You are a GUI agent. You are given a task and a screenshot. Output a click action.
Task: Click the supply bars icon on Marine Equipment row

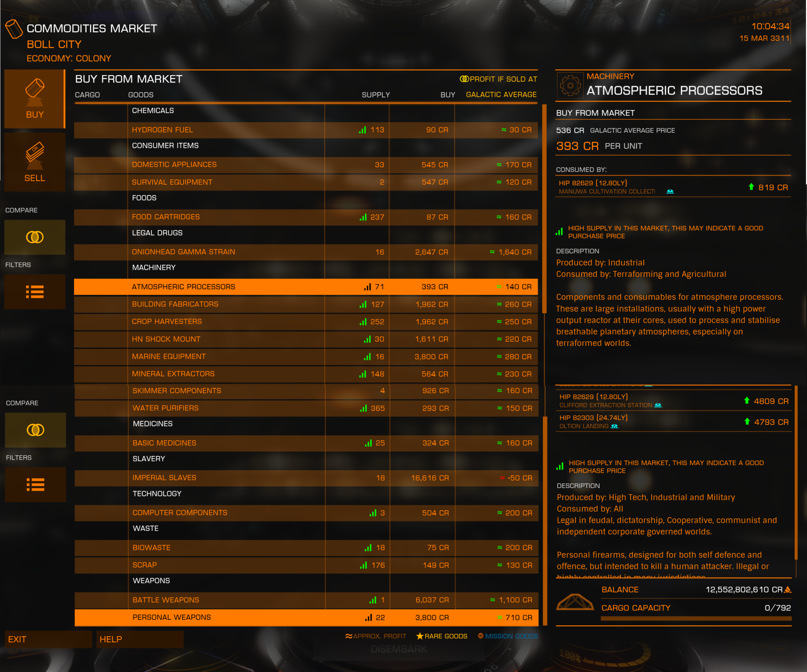[x=368, y=357]
